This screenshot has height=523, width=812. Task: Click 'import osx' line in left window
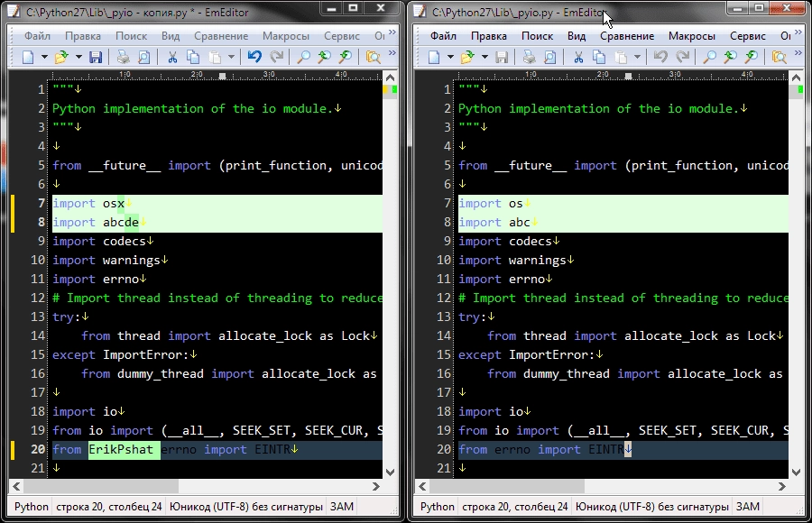point(217,204)
